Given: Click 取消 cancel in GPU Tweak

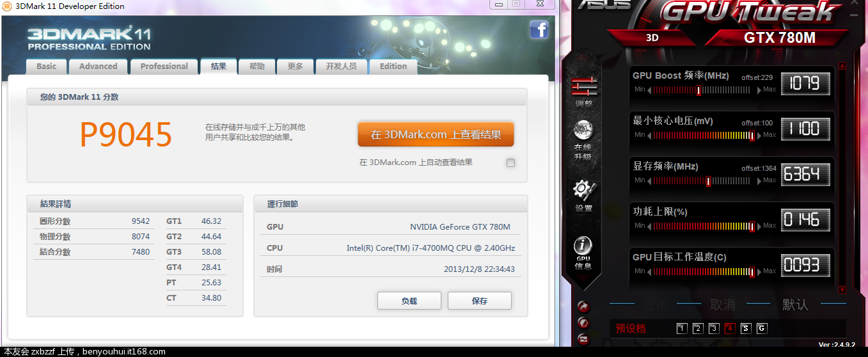Looking at the screenshot, I should click(723, 305).
